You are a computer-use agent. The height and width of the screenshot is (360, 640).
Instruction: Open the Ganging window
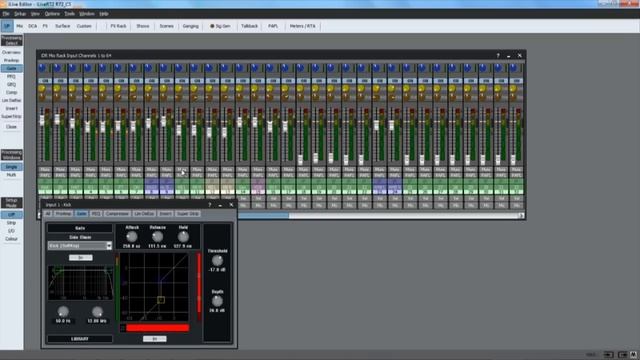coord(191,26)
